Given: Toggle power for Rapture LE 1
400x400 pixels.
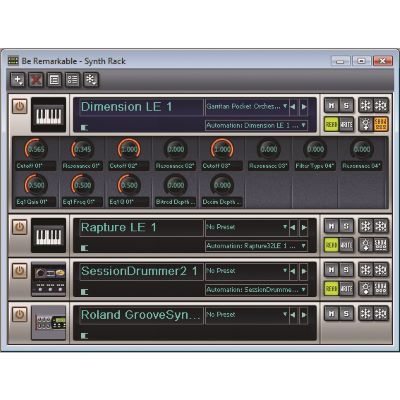Looking at the screenshot, I should (20, 227).
